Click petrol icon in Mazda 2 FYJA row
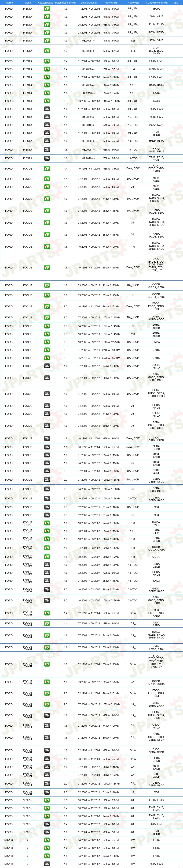 [47, 856]
